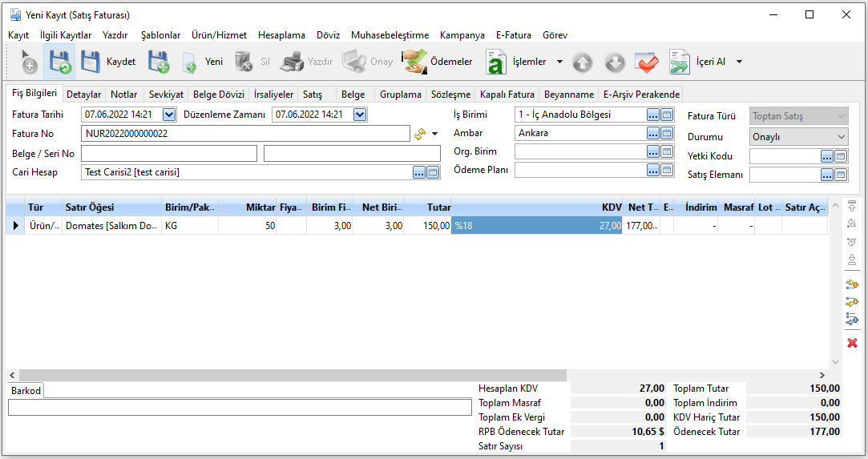Open the İlgili Kayıtlar menu
Image resolution: width=868 pixels, height=459 pixels.
pyautogui.click(x=66, y=34)
